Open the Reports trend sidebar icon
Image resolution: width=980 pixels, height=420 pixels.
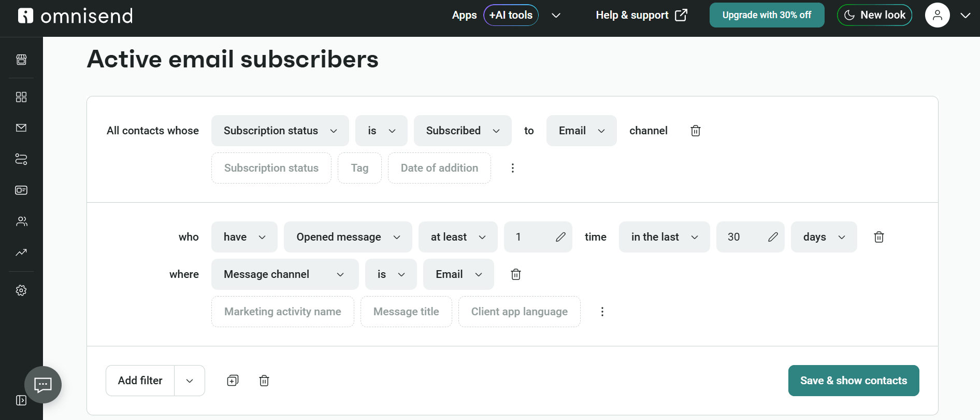click(x=21, y=253)
